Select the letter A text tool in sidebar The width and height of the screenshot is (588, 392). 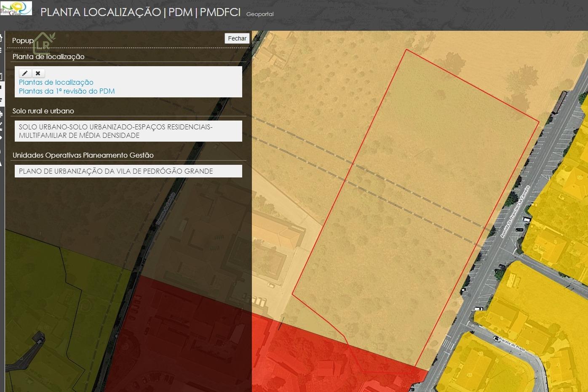(x=1, y=163)
